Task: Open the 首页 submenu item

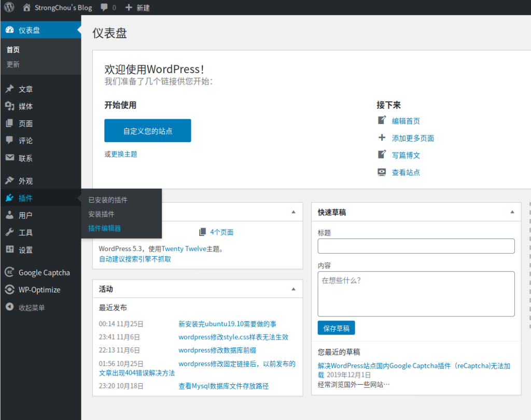Action: click(13, 50)
